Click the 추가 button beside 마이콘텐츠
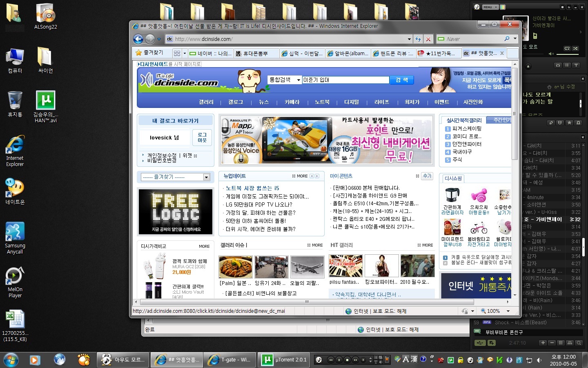 click(x=427, y=176)
